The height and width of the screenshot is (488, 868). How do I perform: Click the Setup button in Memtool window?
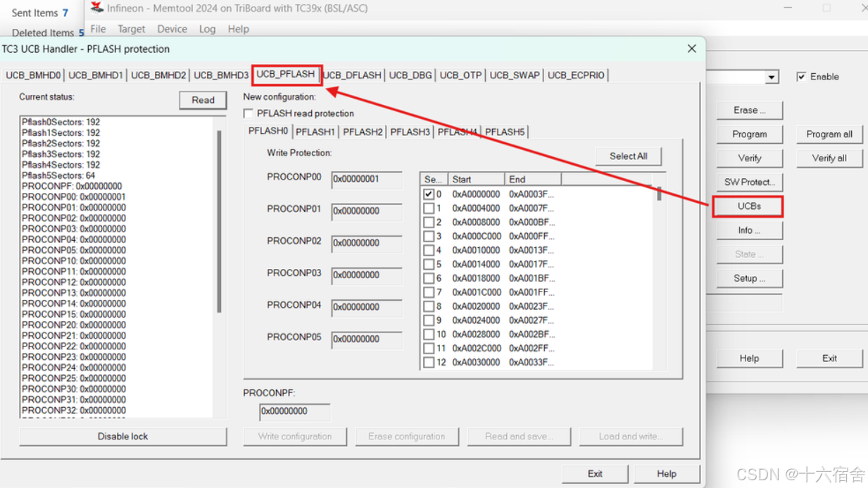pyautogui.click(x=750, y=278)
